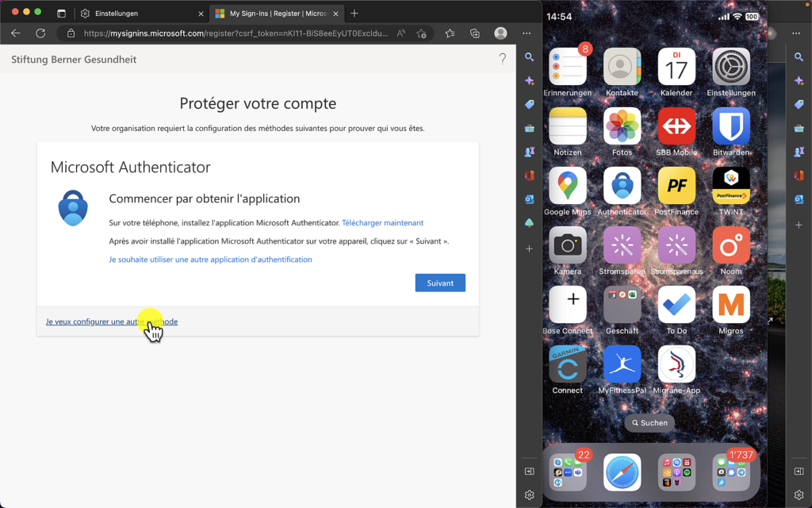
Task: Open the Authenticator app on the phone
Action: (622, 186)
